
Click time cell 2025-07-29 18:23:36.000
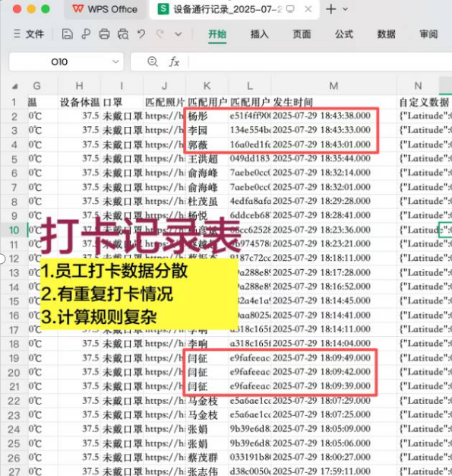tap(333, 230)
